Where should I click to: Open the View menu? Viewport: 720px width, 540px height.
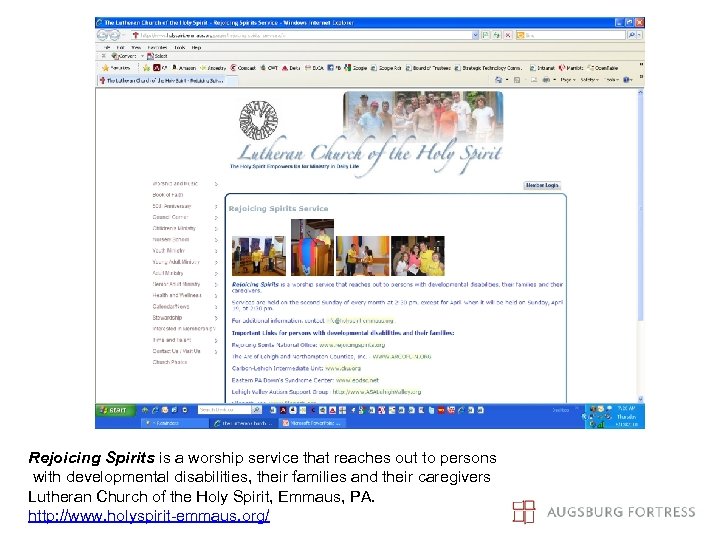click(x=136, y=47)
